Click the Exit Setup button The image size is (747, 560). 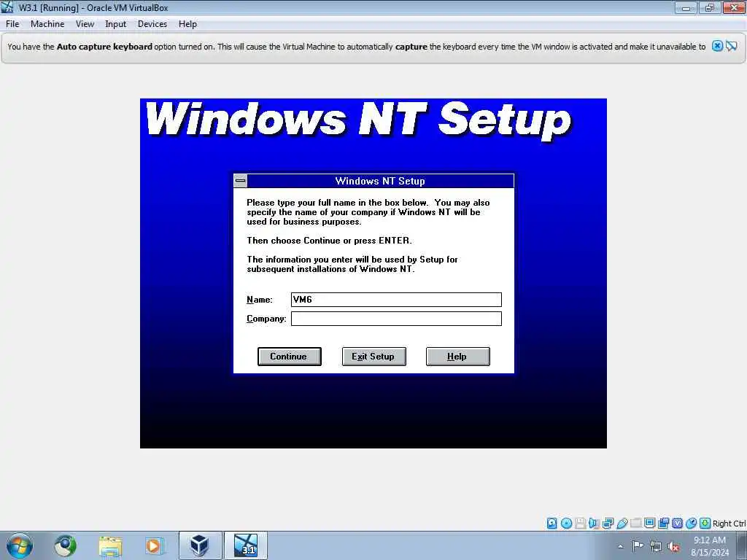tap(373, 356)
